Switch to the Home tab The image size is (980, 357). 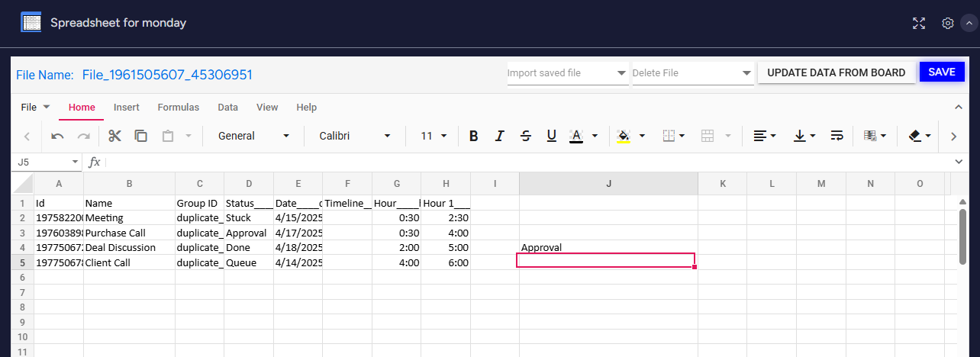(x=82, y=108)
